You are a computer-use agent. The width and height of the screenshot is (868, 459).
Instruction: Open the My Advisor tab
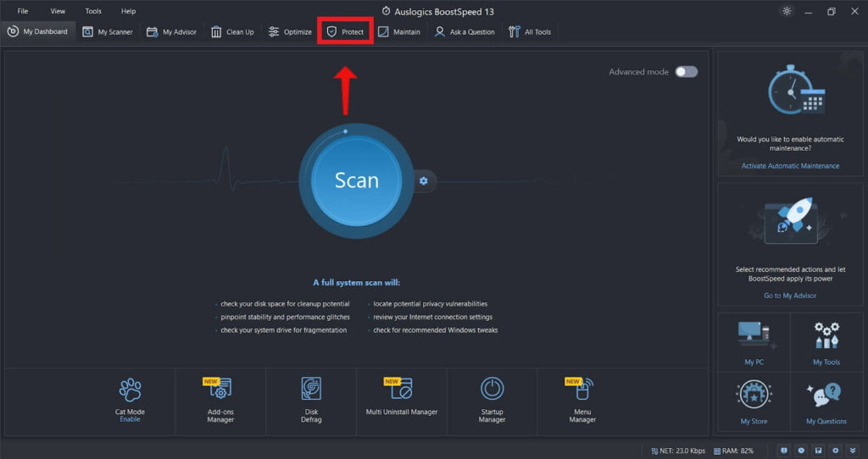point(171,32)
